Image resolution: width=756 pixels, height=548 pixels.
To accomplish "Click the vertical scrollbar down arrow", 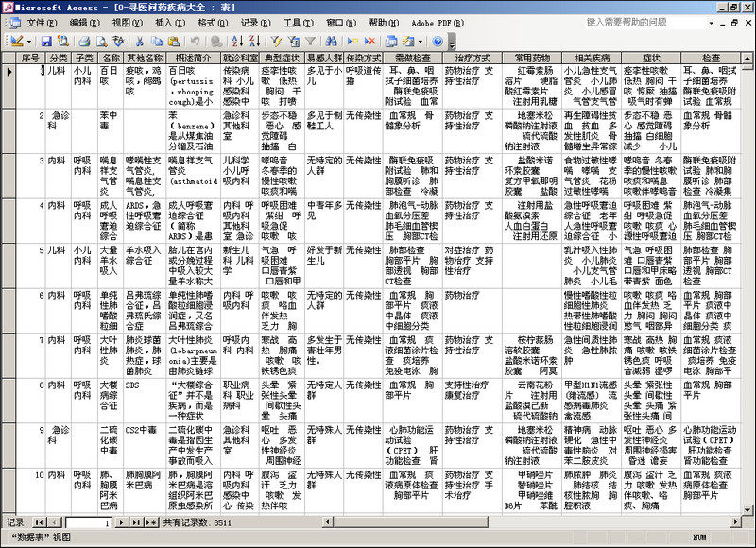I will click(747, 509).
